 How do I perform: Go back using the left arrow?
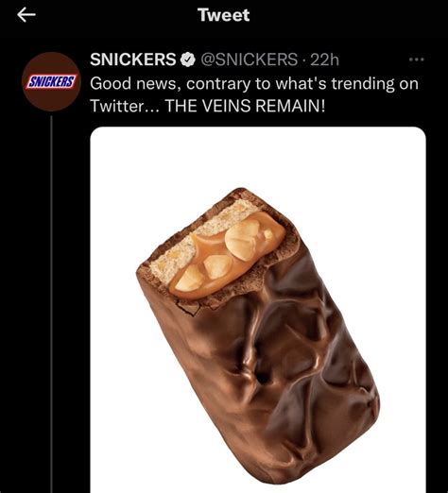point(26,15)
